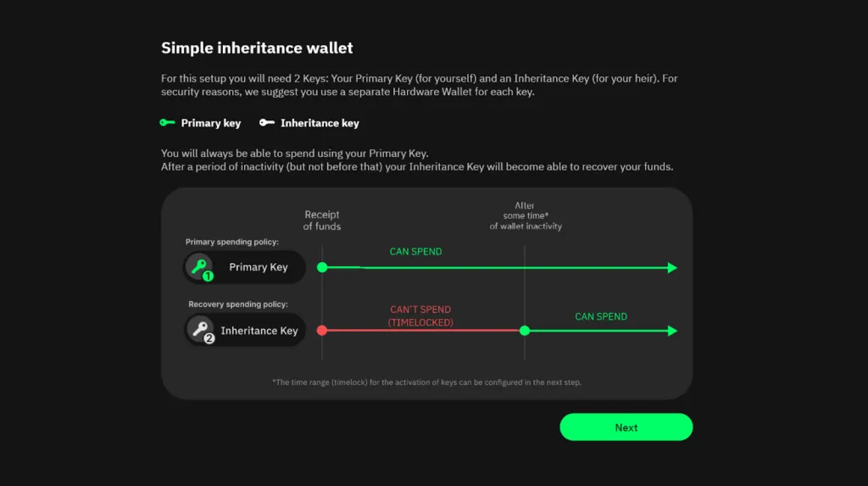868x486 pixels.
Task: Click the red dot starting the inheritance timeline
Action: tap(322, 330)
